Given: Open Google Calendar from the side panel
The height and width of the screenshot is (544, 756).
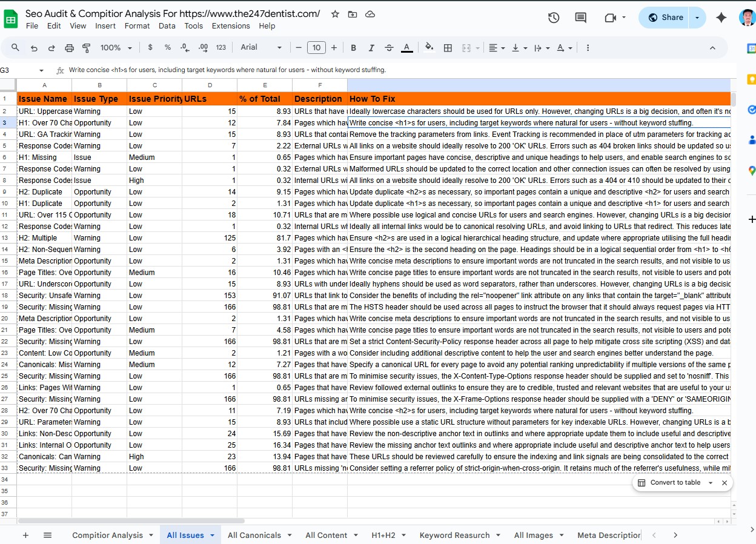Looking at the screenshot, I should (x=751, y=48).
